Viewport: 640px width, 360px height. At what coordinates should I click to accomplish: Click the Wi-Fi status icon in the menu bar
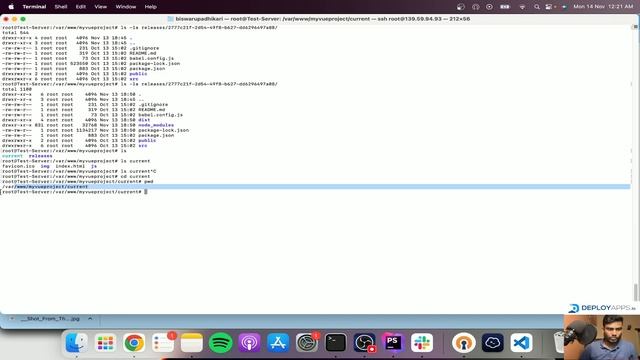(x=522, y=7)
